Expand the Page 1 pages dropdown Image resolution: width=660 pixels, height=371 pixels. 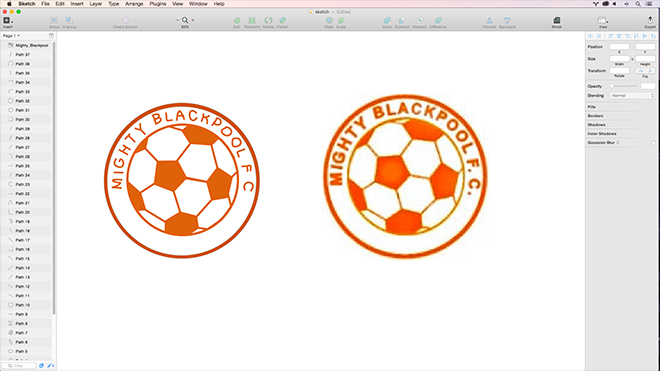coord(11,36)
